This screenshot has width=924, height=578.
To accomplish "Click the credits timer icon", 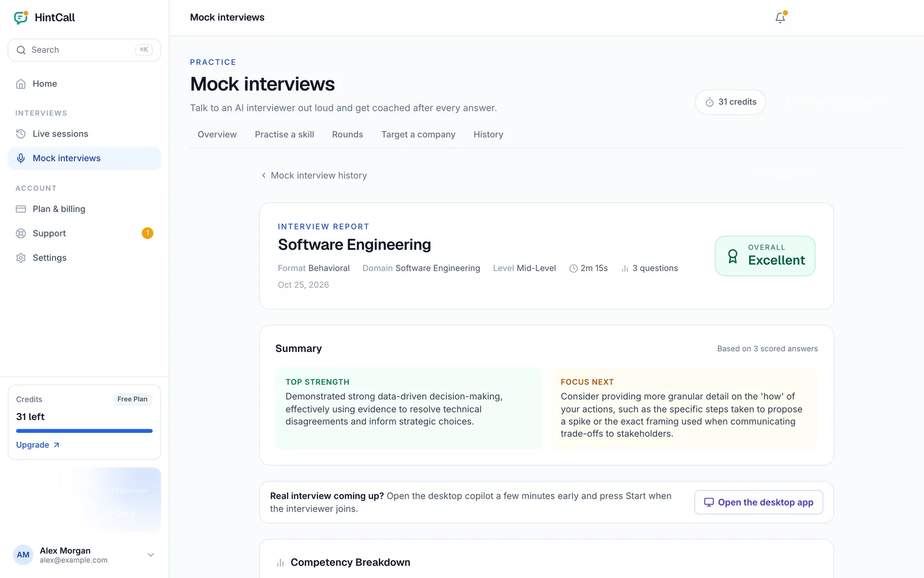I will 709,102.
